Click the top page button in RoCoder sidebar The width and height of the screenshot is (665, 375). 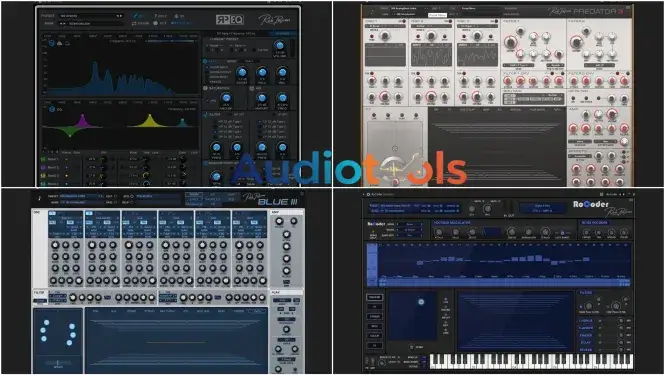point(374,297)
